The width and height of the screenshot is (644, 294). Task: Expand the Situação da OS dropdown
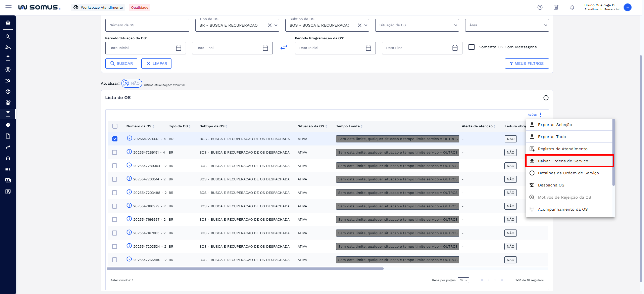[x=417, y=25]
